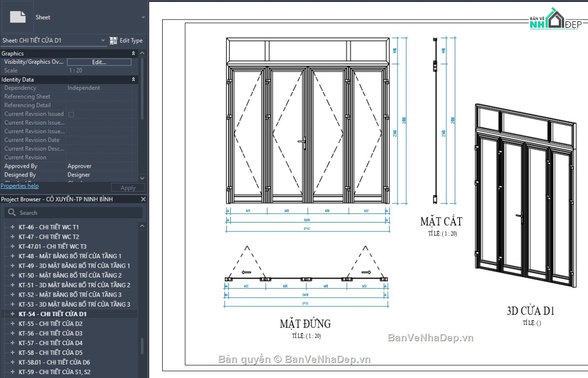Click the door elevation drawing view
Screen dimensions: 588x378
tap(308, 120)
